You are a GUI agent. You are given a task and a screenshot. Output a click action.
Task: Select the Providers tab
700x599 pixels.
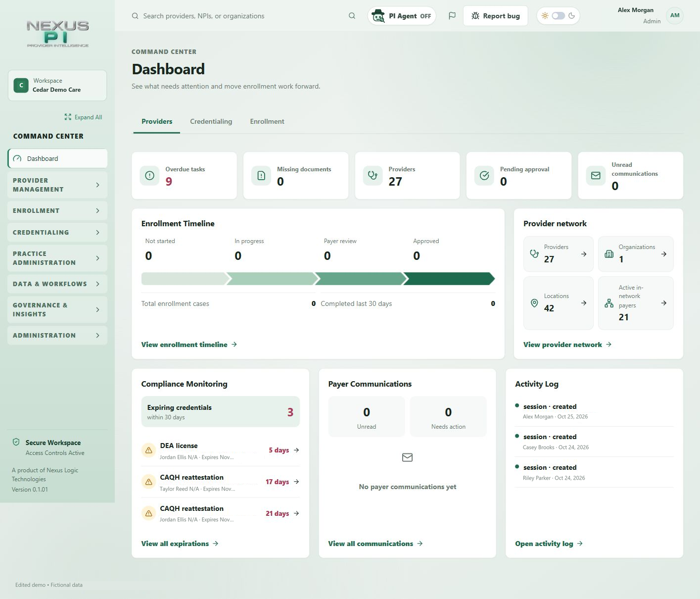coord(157,122)
